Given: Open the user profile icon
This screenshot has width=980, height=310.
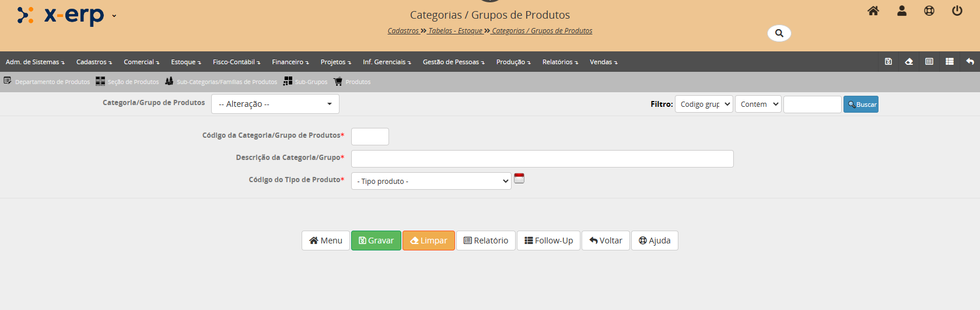Looking at the screenshot, I should point(901,11).
